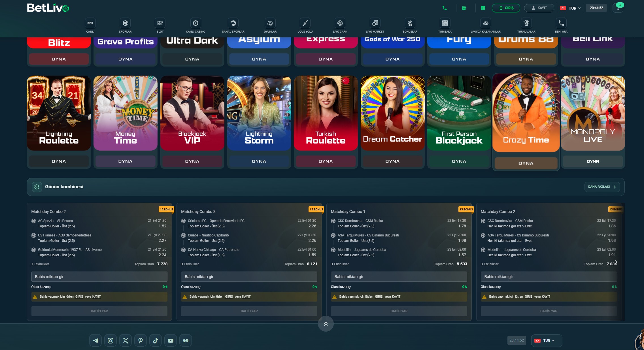
Task: Select AC Spezia - Vis Pesaro match row
Action: 99,223
